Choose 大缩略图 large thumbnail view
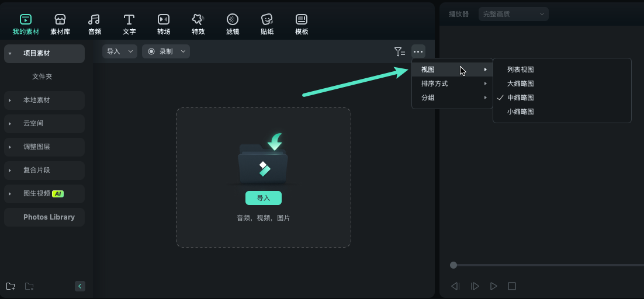644x299 pixels. point(520,84)
